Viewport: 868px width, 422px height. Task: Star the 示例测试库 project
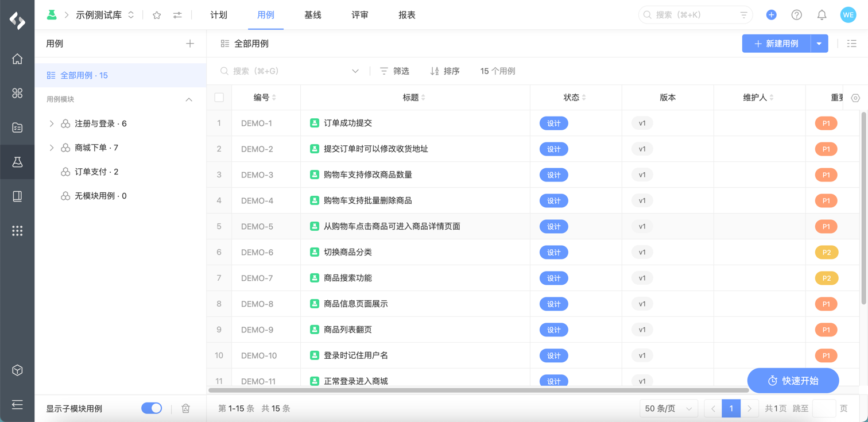pos(157,16)
